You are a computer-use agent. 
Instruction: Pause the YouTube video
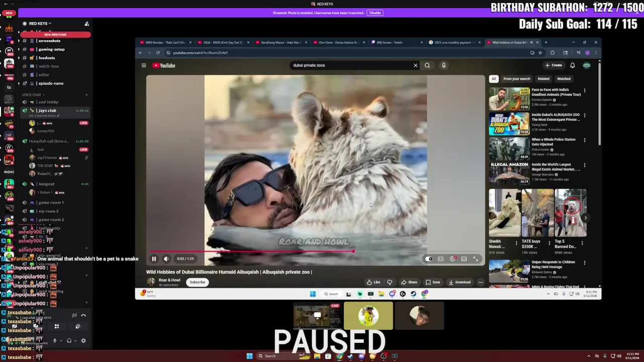tap(154, 259)
